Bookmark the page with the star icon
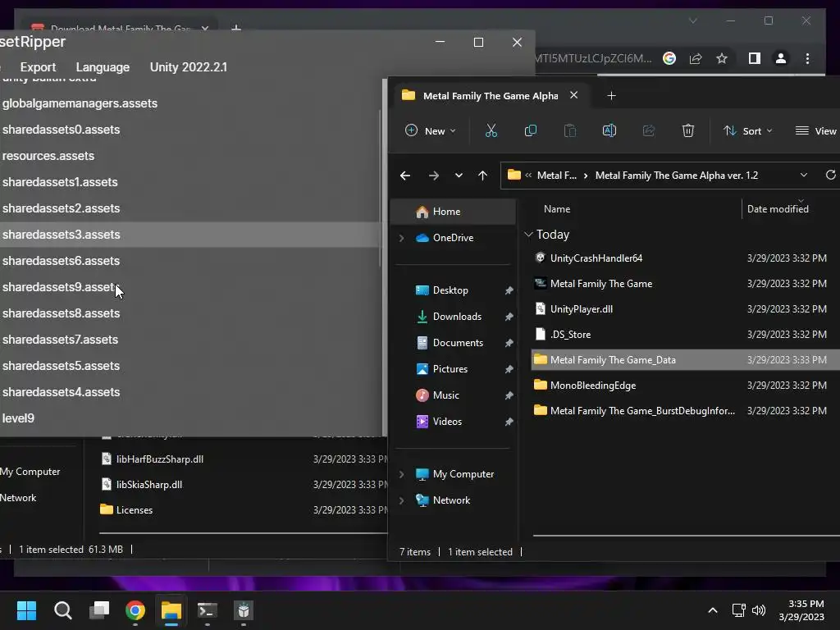The image size is (840, 630). (722, 58)
